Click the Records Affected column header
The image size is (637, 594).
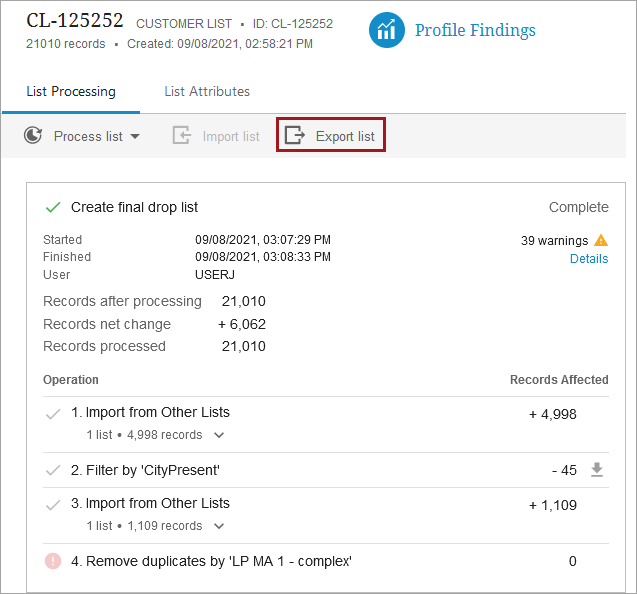[559, 380]
